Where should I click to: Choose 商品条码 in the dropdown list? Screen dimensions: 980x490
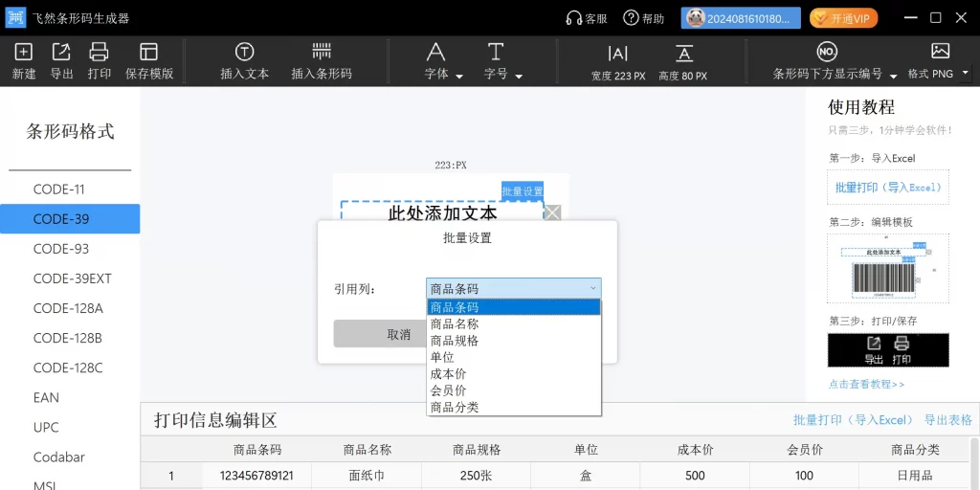(514, 307)
